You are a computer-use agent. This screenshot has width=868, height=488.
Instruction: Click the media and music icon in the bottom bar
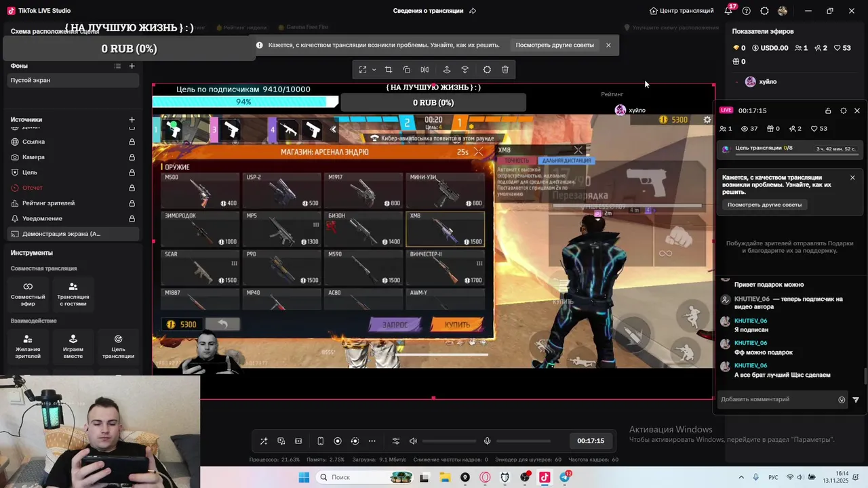pos(281,441)
